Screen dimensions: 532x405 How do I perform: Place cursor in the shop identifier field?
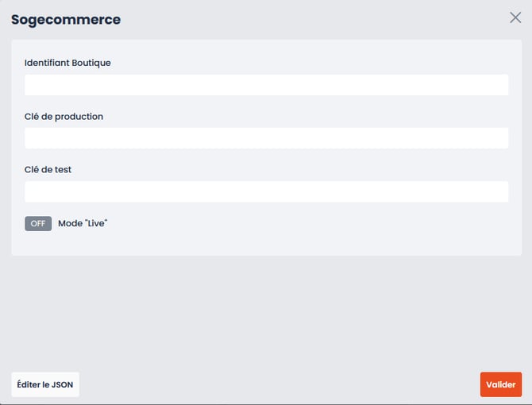266,85
